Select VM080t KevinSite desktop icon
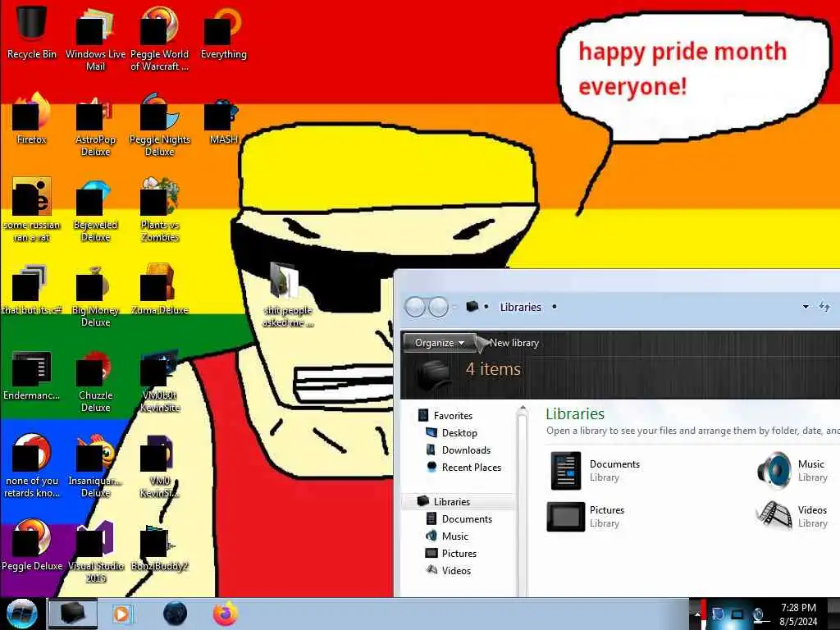 (160, 381)
